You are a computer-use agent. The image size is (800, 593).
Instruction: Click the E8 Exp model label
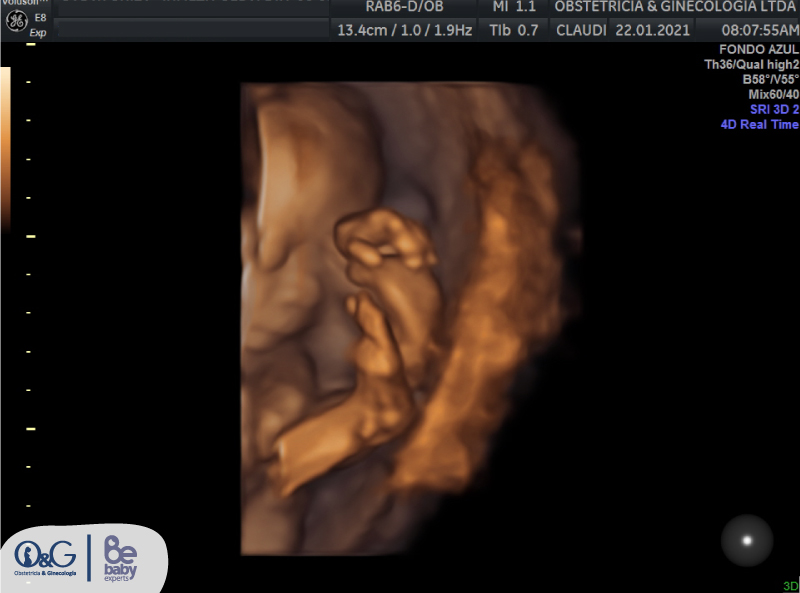pyautogui.click(x=39, y=25)
